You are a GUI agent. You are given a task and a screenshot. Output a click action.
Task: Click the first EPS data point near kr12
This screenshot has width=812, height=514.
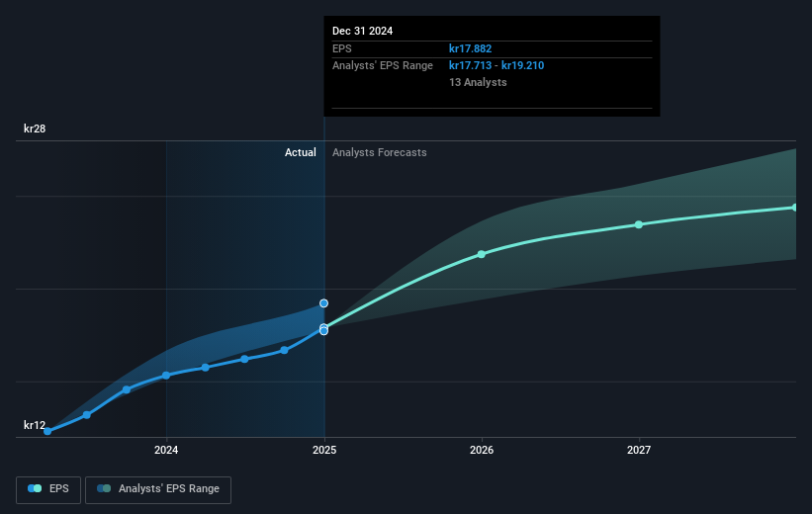point(47,431)
